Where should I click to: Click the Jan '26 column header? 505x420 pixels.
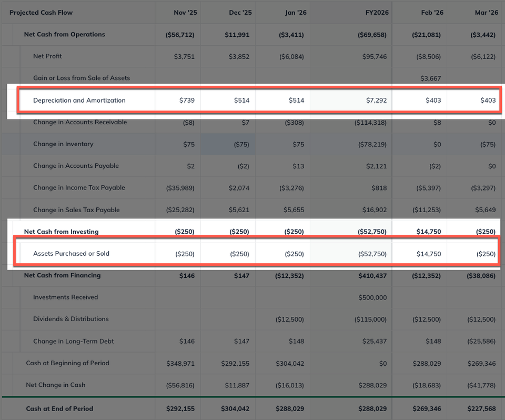pos(296,13)
